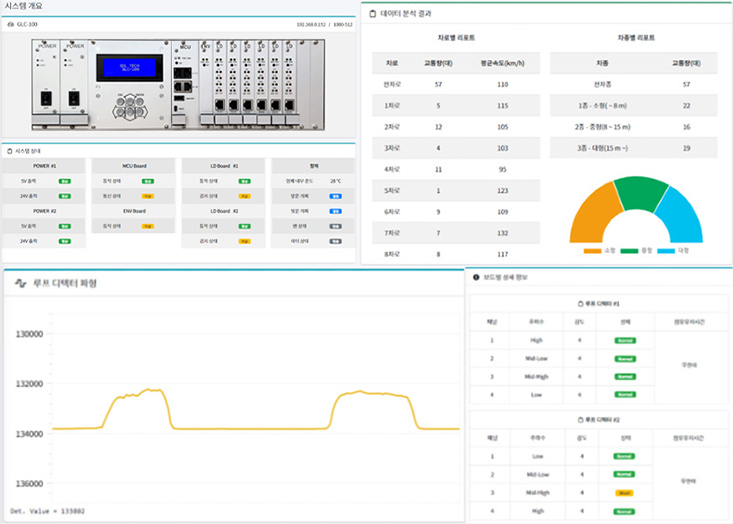This screenshot has height=524, width=733.
Task: Click the 1종 - 소형 vehicle row
Action: point(633,106)
